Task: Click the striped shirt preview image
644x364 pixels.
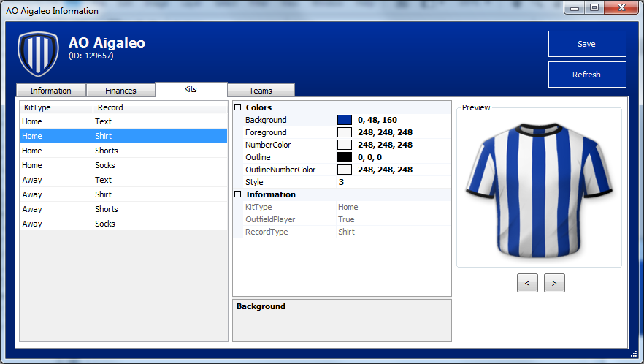Action: pyautogui.click(x=539, y=191)
